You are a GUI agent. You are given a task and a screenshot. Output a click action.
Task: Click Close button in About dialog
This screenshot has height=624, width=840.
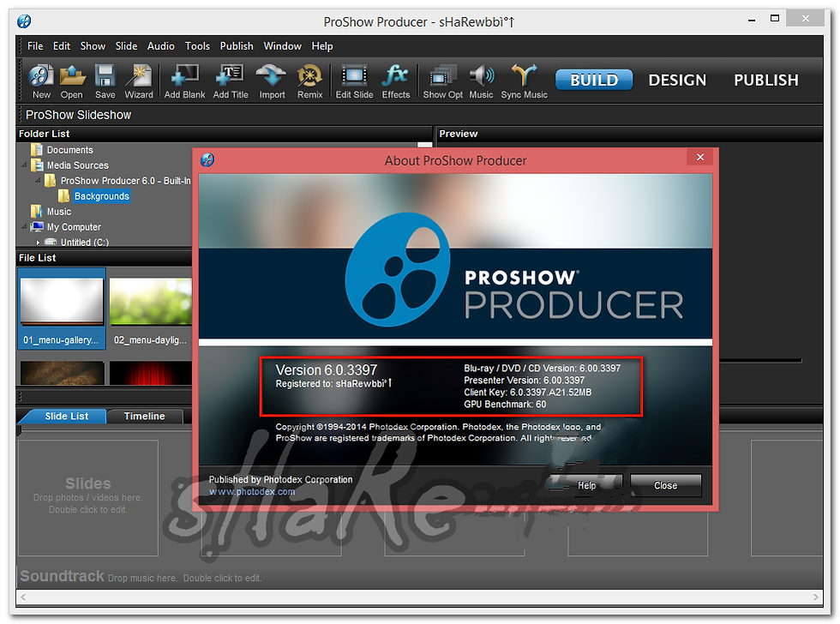[x=665, y=485]
